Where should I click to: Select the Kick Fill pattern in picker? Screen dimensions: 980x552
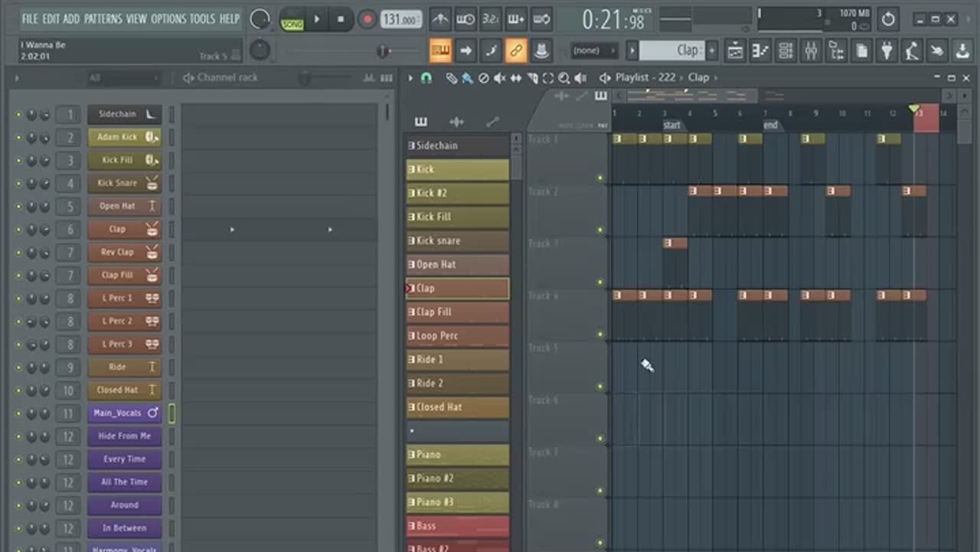click(x=457, y=217)
